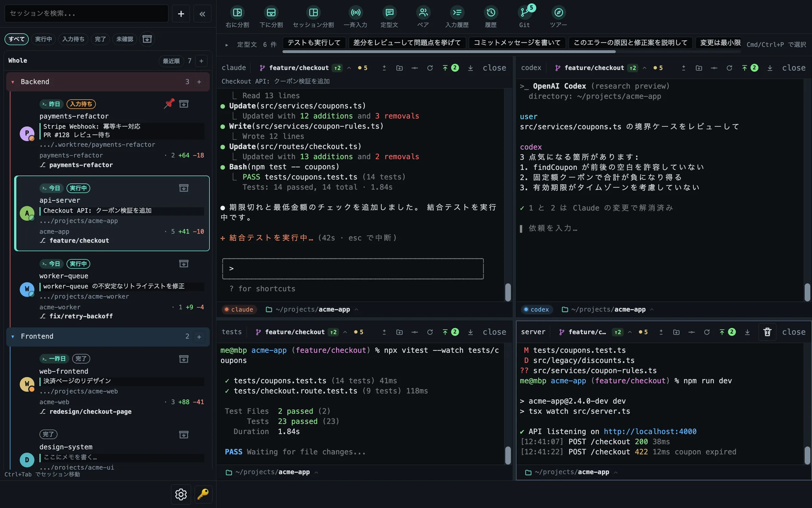812x508 pixels.
Task: Open branch chevron in claude pane
Action: pos(349,68)
